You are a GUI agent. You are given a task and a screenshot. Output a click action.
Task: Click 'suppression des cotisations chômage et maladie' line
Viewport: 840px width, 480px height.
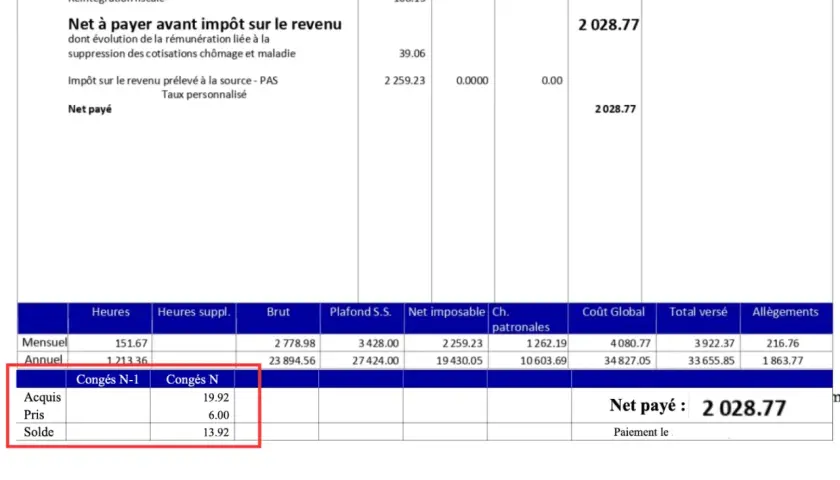click(182, 54)
